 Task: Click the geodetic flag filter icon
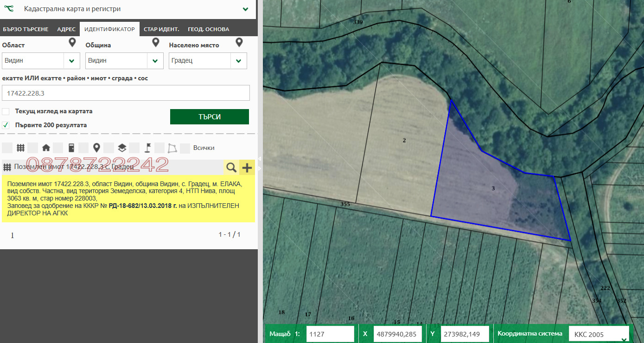[x=147, y=148]
